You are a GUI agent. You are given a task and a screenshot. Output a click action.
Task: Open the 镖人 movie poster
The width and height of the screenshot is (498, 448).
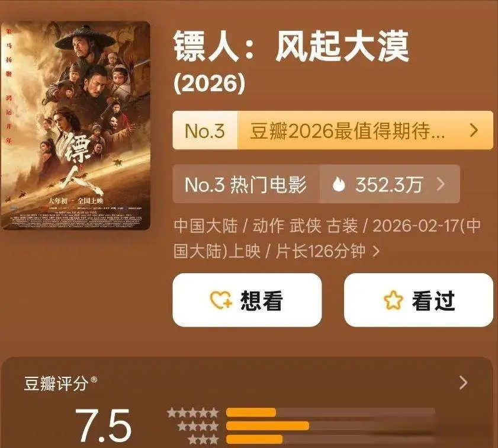pyautogui.click(x=76, y=126)
